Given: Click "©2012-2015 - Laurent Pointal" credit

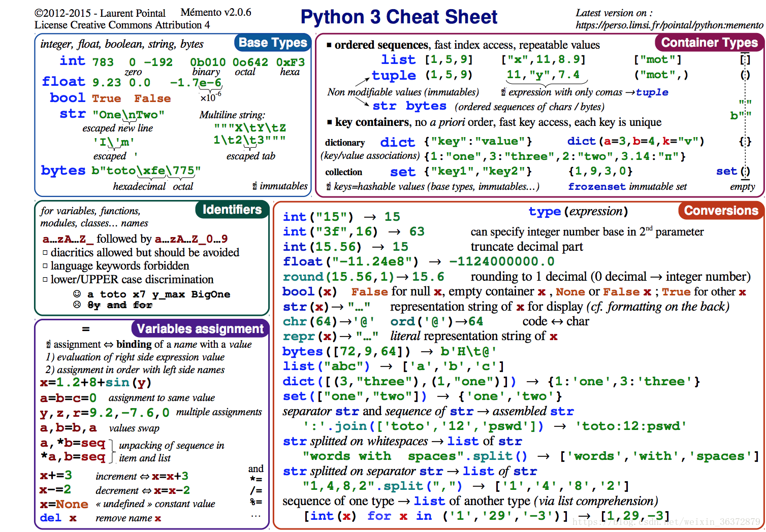Looking at the screenshot, I should [x=100, y=13].
